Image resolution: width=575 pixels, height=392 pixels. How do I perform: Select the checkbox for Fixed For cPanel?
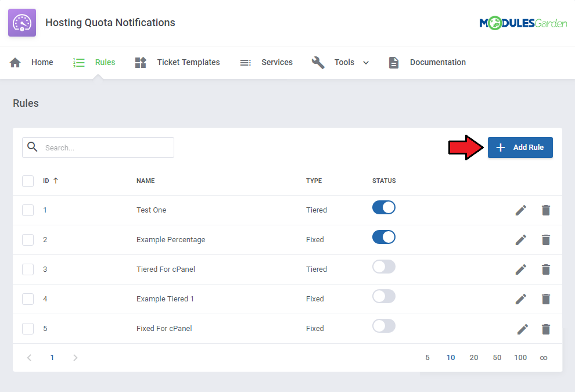pyautogui.click(x=28, y=329)
